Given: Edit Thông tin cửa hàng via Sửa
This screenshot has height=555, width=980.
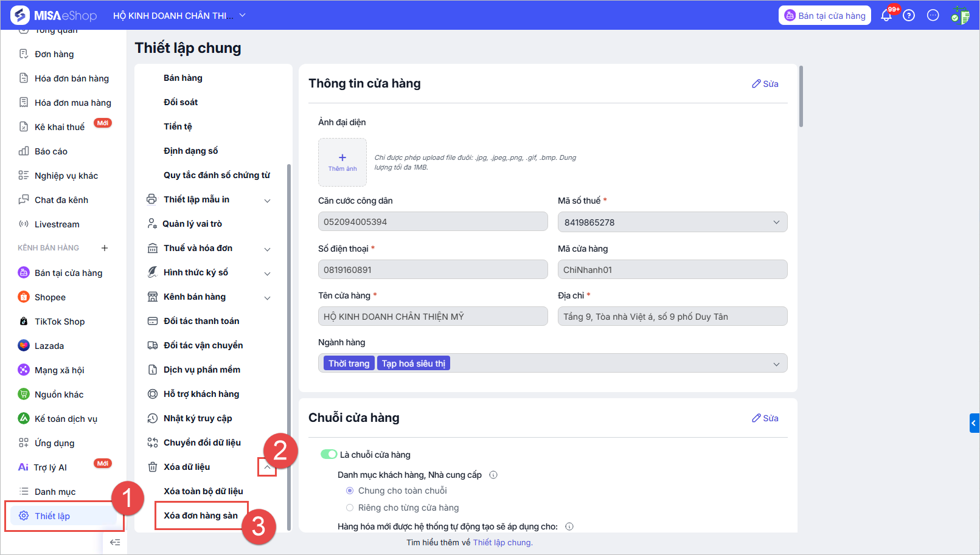Looking at the screenshot, I should coord(765,84).
